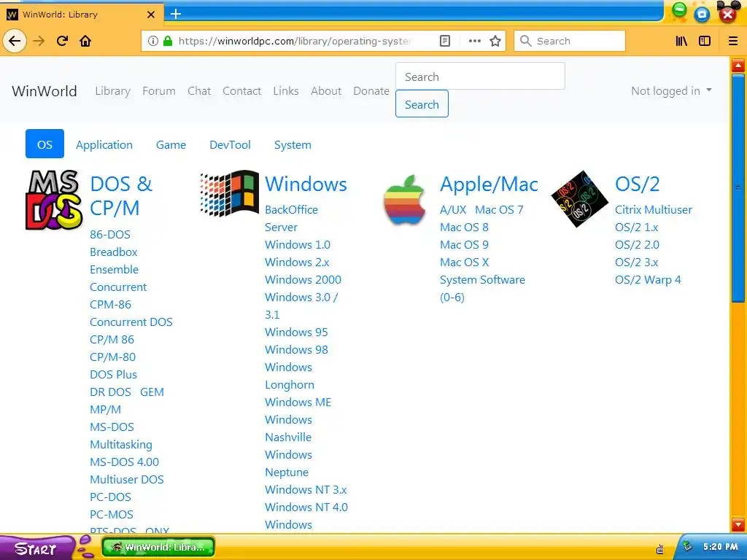This screenshot has height=560, width=747.
Task: Click the OS/2 logo image
Action: [x=579, y=198]
